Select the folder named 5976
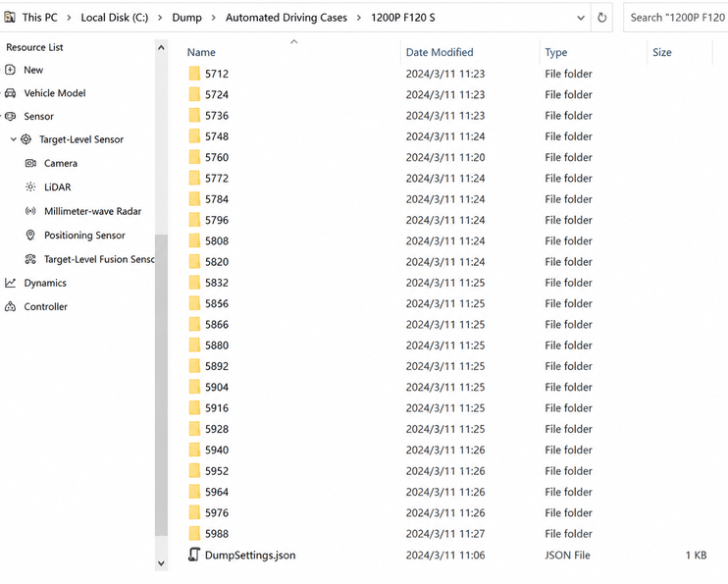 click(x=217, y=513)
